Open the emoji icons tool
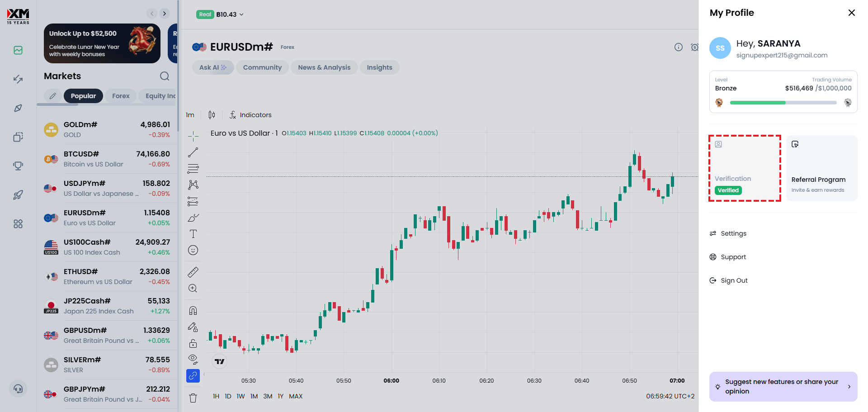The height and width of the screenshot is (412, 868). pos(193,250)
